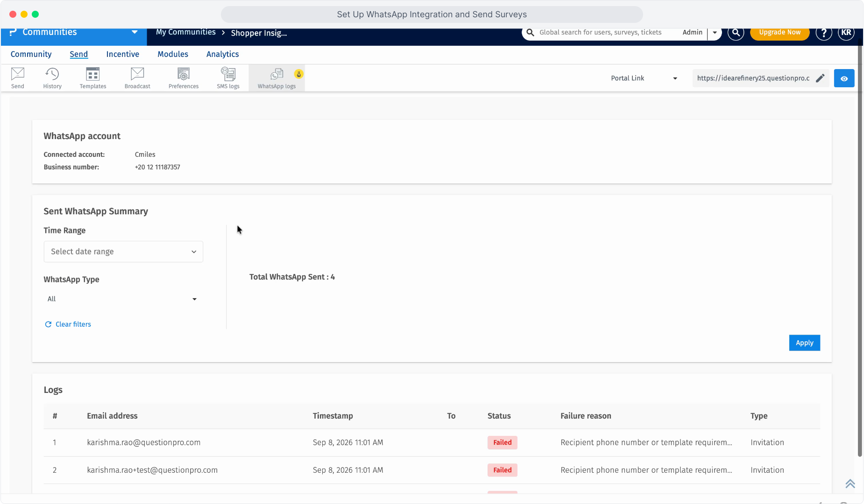Switch to the Community tab

click(x=31, y=54)
